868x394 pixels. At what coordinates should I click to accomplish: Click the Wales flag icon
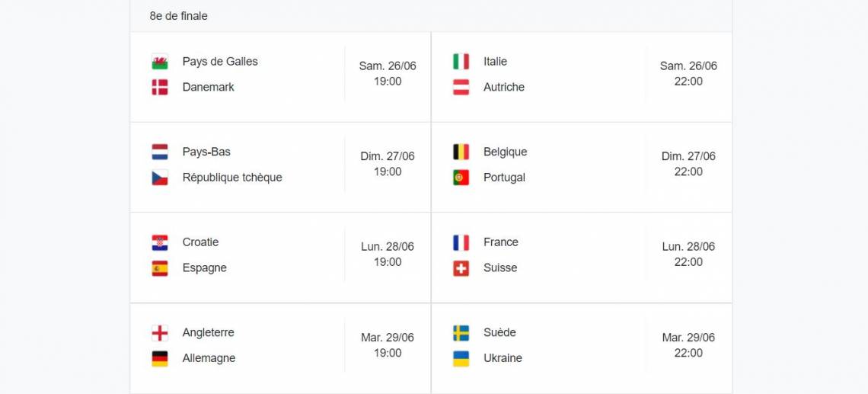tap(160, 62)
